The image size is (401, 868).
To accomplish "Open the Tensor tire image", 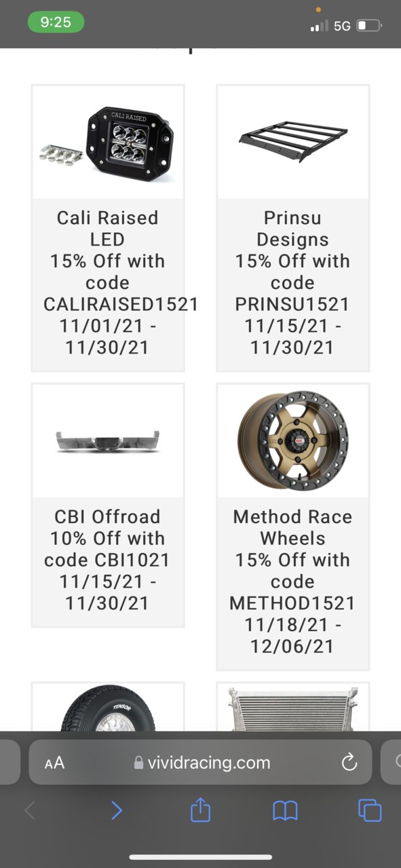I will [x=108, y=708].
